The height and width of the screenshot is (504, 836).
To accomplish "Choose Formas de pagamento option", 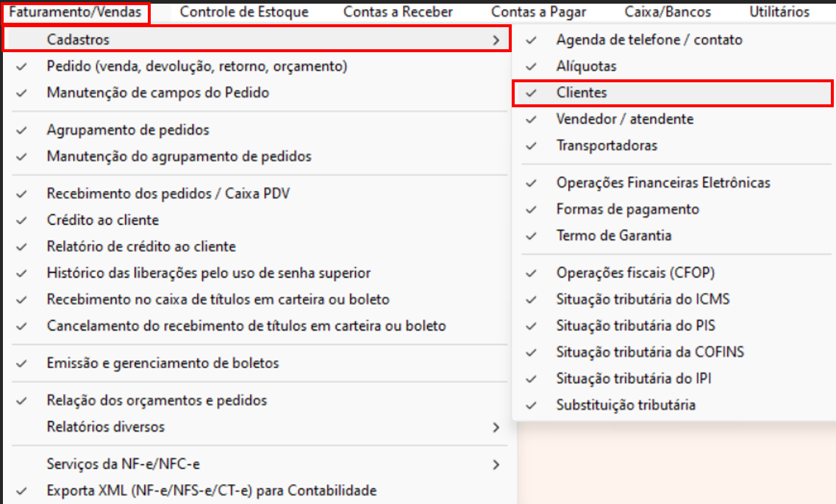I will pos(627,209).
